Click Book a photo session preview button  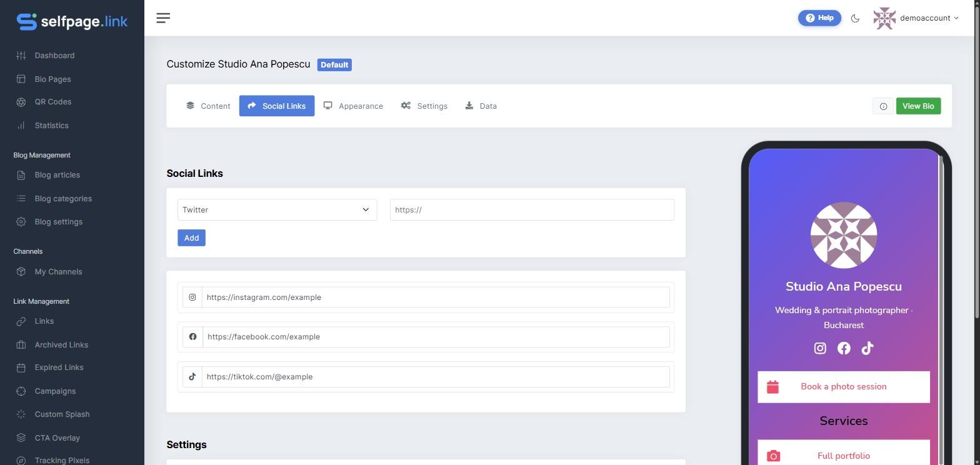click(844, 387)
